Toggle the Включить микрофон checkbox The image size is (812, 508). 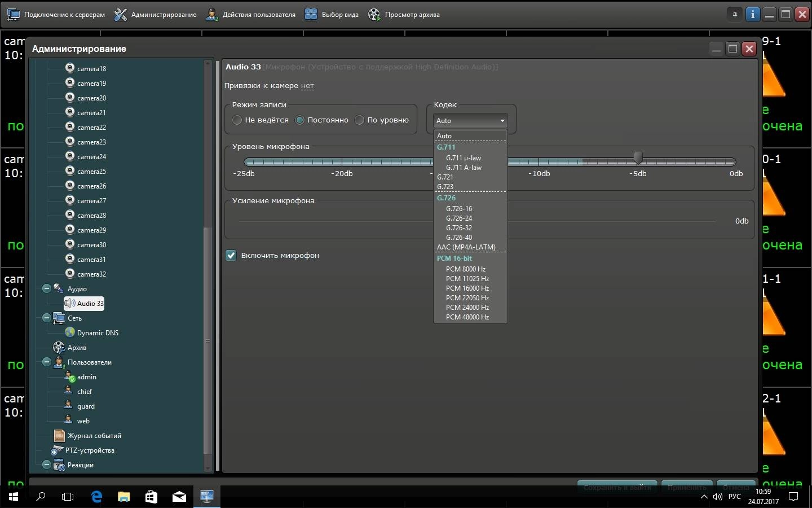click(231, 255)
